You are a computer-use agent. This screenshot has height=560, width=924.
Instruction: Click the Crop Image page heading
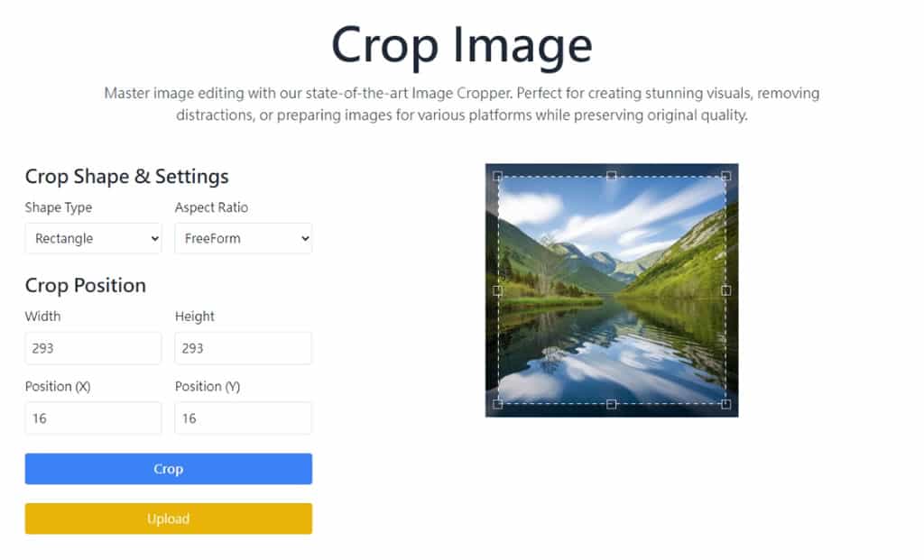tap(461, 43)
